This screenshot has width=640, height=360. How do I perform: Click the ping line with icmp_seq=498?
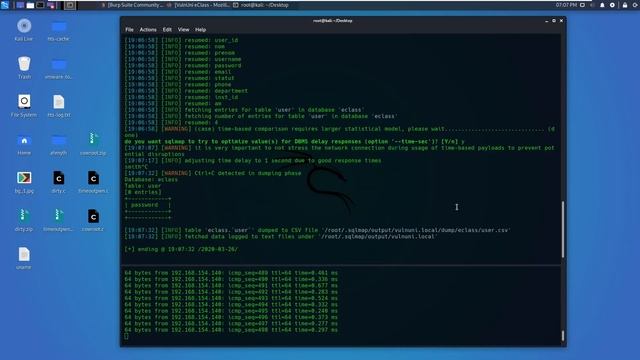(x=231, y=330)
